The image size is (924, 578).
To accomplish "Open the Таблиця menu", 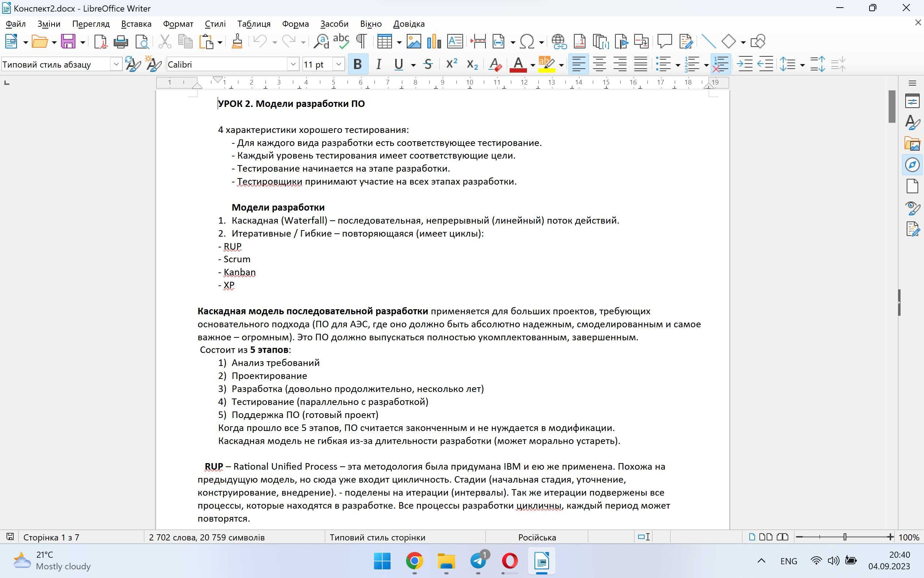I will 254,24.
